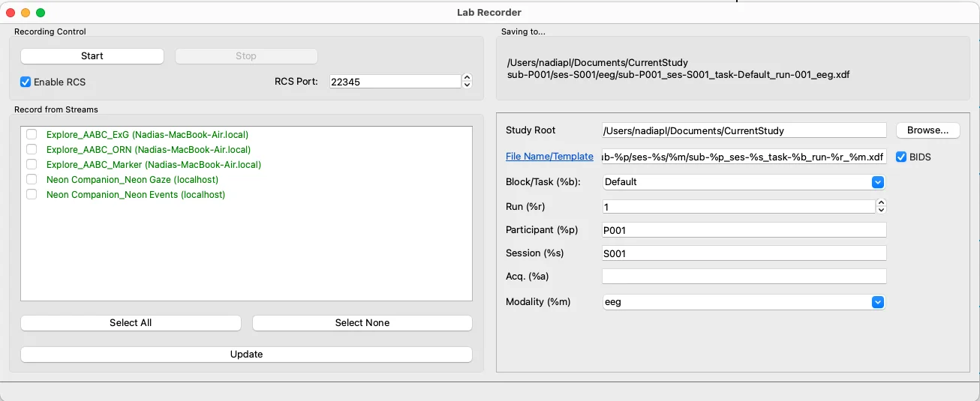Viewport: 980px width, 401px height.
Task: Maximize the Lab Recorder window
Action: [x=41, y=13]
